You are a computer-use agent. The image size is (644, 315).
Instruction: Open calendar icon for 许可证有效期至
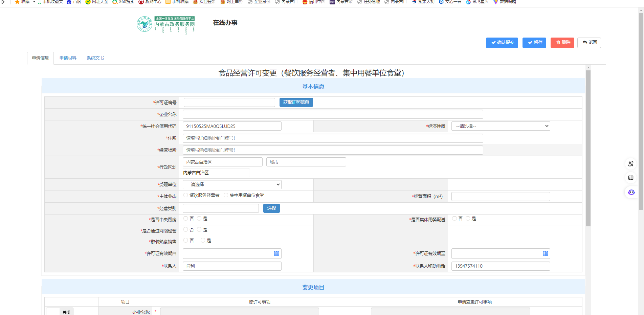point(545,253)
